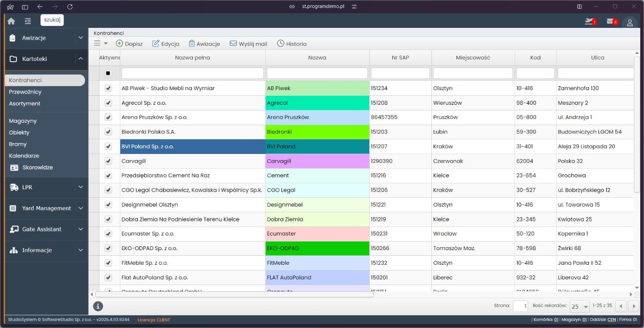Uncheck the AB Piwek active checkbox

108,88
